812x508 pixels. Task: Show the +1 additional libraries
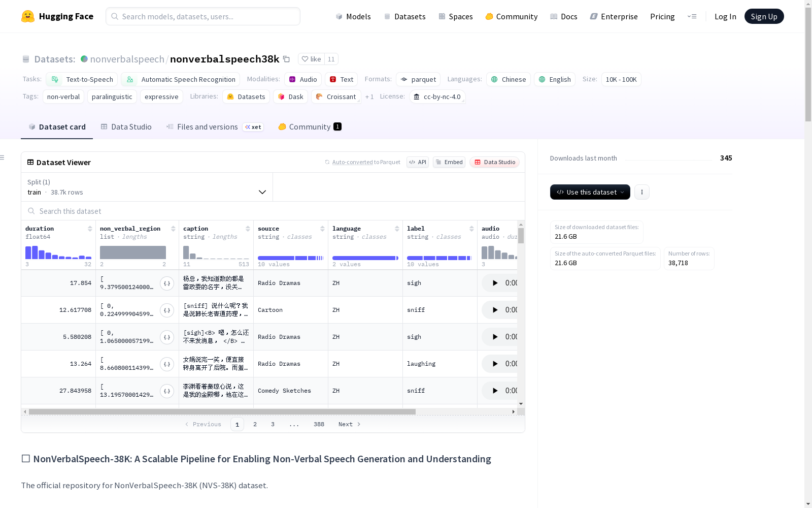click(x=369, y=97)
